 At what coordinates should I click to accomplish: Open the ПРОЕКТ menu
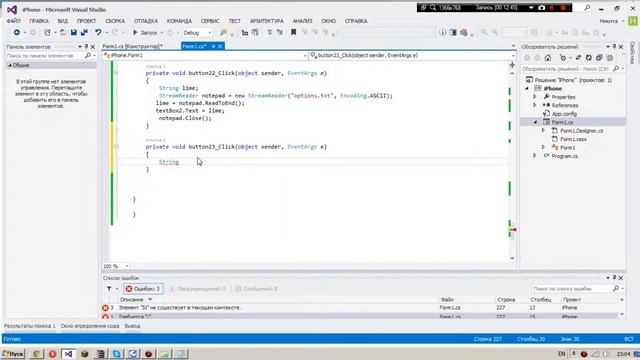pyautogui.click(x=86, y=21)
